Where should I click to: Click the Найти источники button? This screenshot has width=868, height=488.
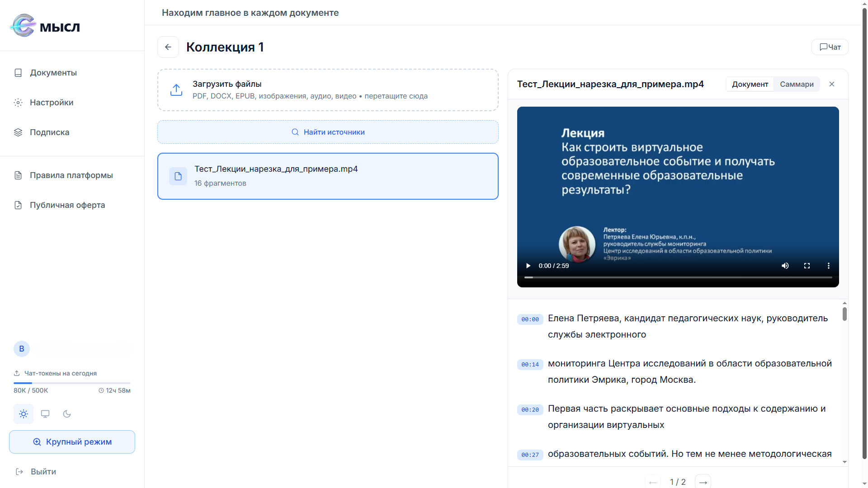(x=328, y=132)
